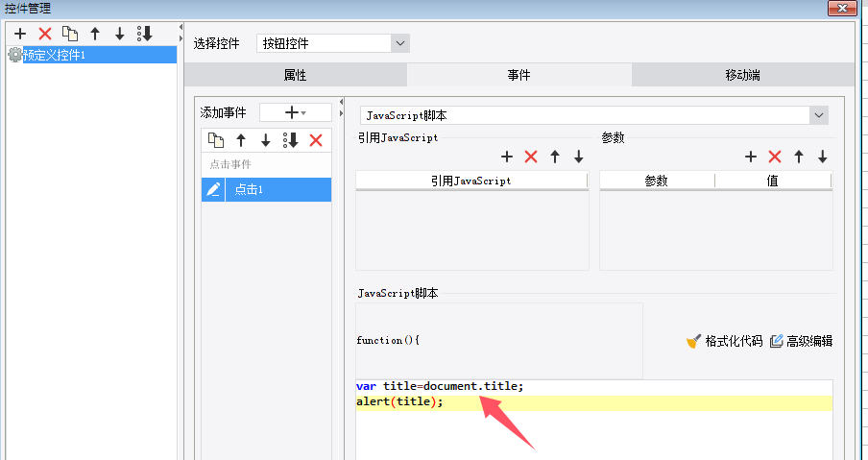Image resolution: width=868 pixels, height=460 pixels.
Task: Expand the JavaScript脚本 type dropdown
Action: coord(818,115)
